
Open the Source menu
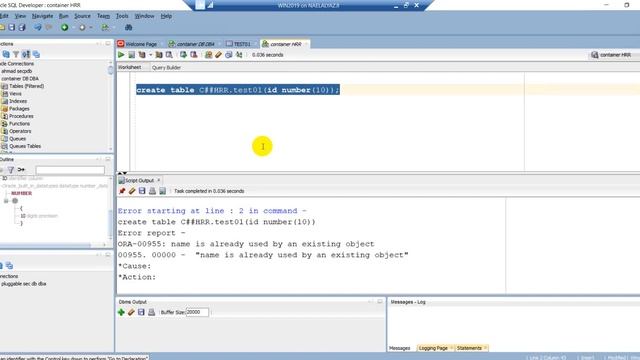[x=82, y=16]
